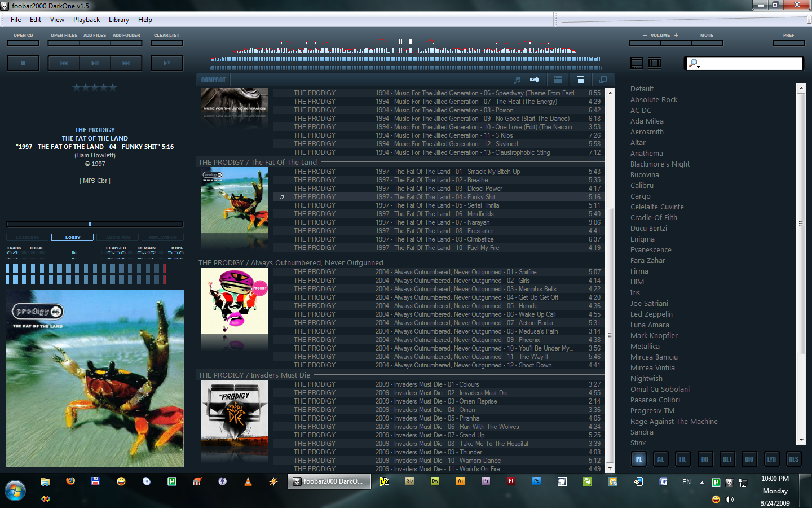Open Dreamweaver icon in taskbar

coord(435,481)
